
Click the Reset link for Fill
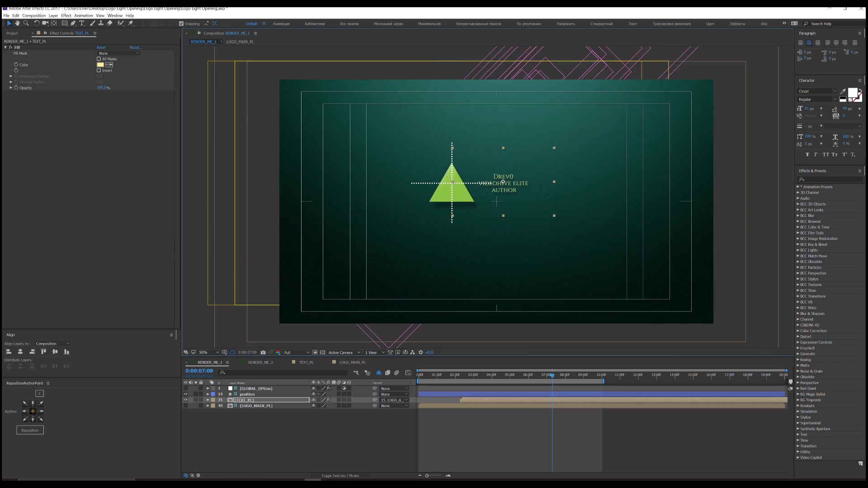point(101,47)
